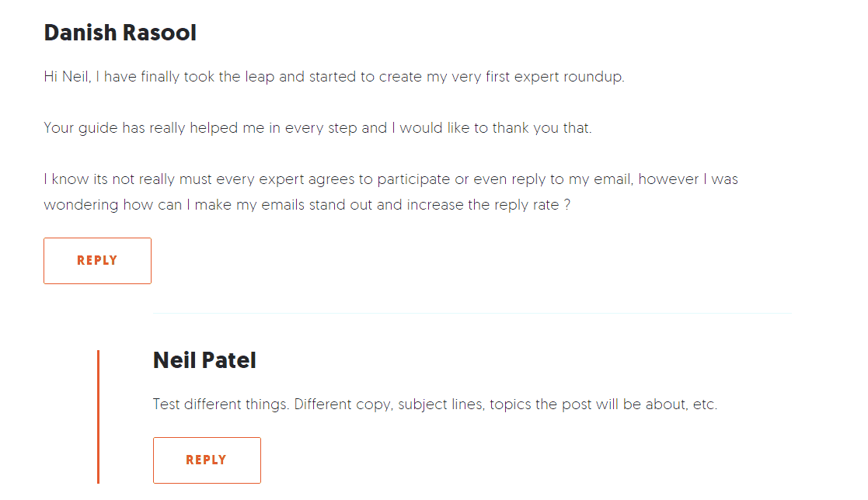The image size is (868, 500).
Task: Click the heading Neil Patel
Action: click(x=204, y=359)
